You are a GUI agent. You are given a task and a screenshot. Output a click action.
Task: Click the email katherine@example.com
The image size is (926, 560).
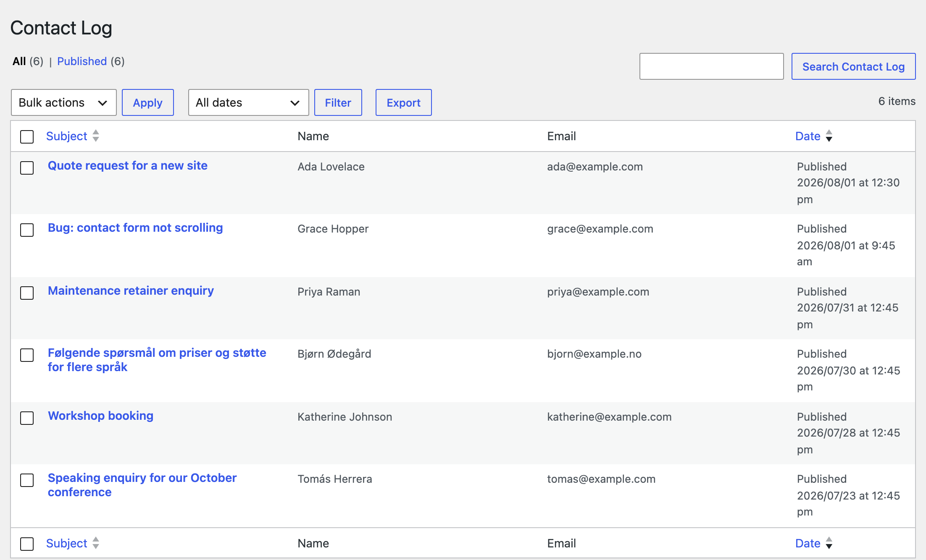point(609,417)
